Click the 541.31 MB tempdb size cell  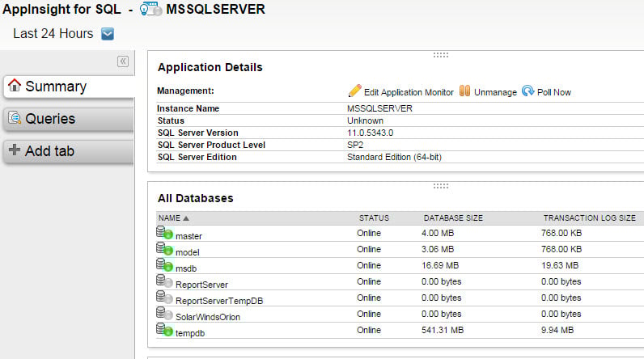click(x=443, y=330)
